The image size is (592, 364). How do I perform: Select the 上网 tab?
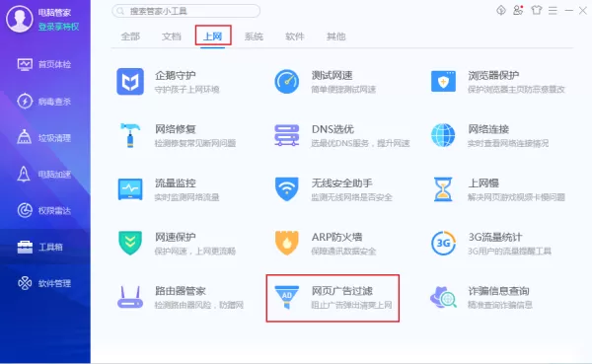[212, 36]
